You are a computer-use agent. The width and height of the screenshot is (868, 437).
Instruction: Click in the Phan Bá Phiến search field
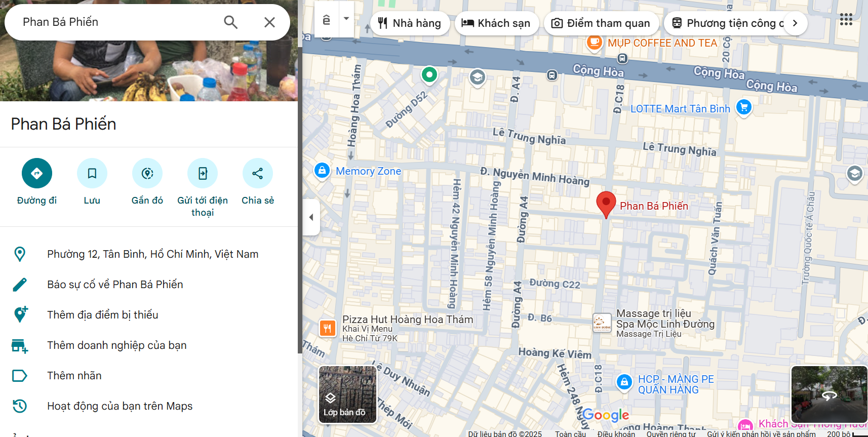116,22
